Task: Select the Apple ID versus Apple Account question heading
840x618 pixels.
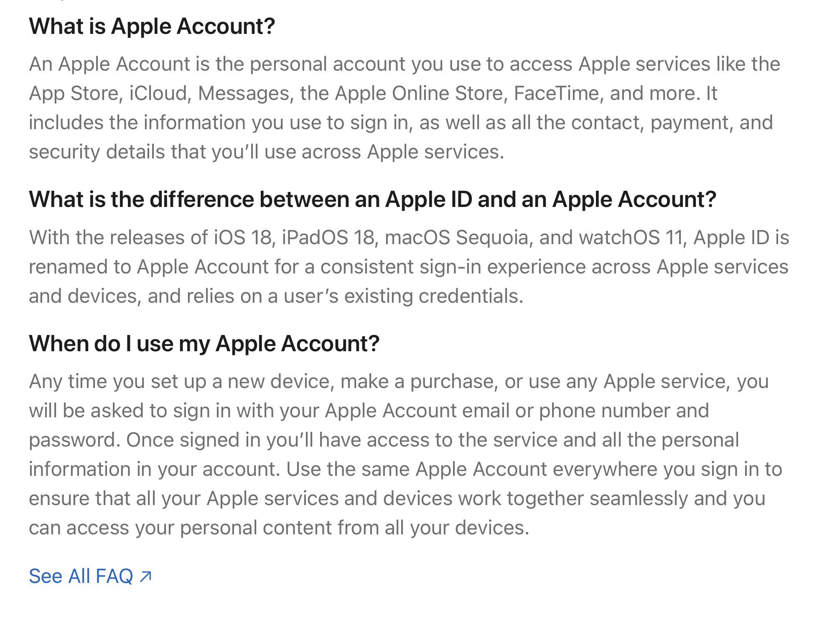Action: (372, 199)
